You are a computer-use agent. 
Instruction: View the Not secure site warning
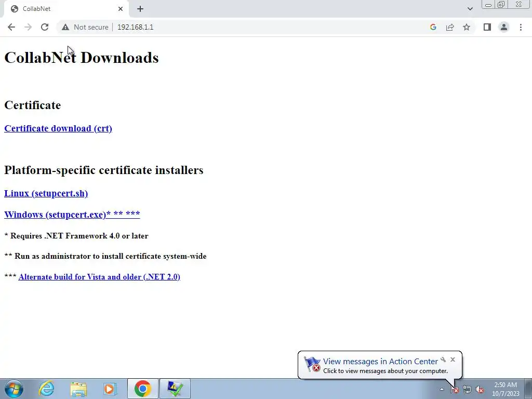(85, 27)
